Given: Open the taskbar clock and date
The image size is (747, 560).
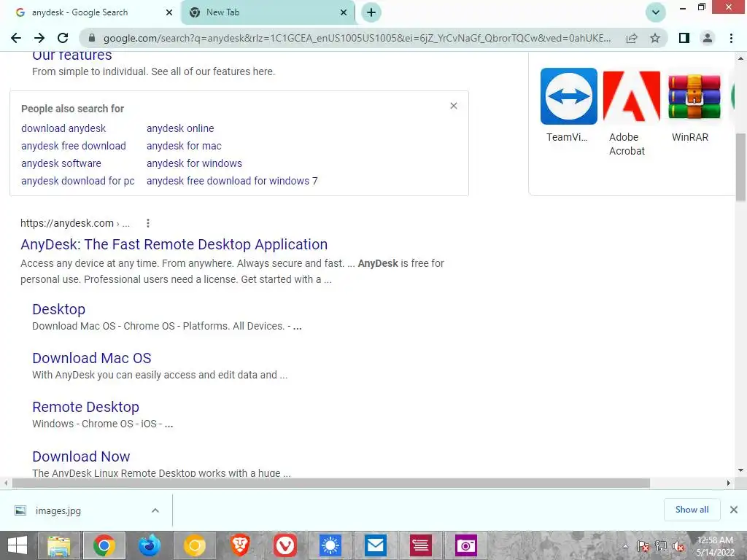Looking at the screenshot, I should click(715, 546).
